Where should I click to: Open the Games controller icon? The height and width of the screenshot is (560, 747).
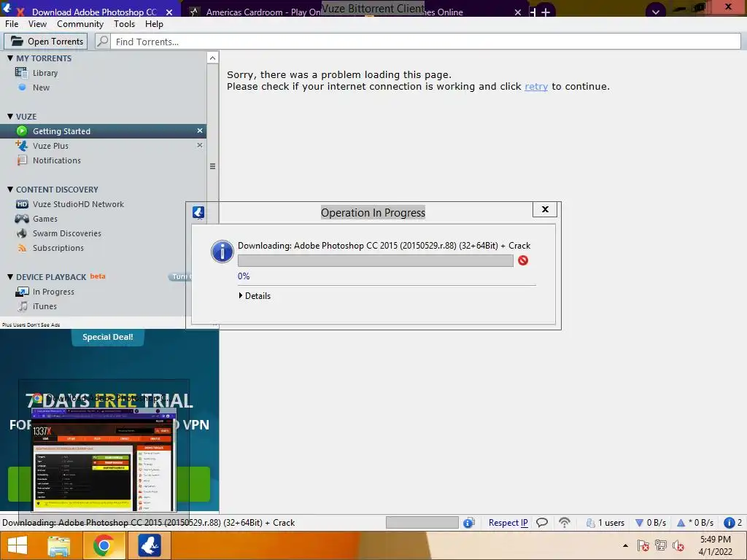tap(22, 219)
